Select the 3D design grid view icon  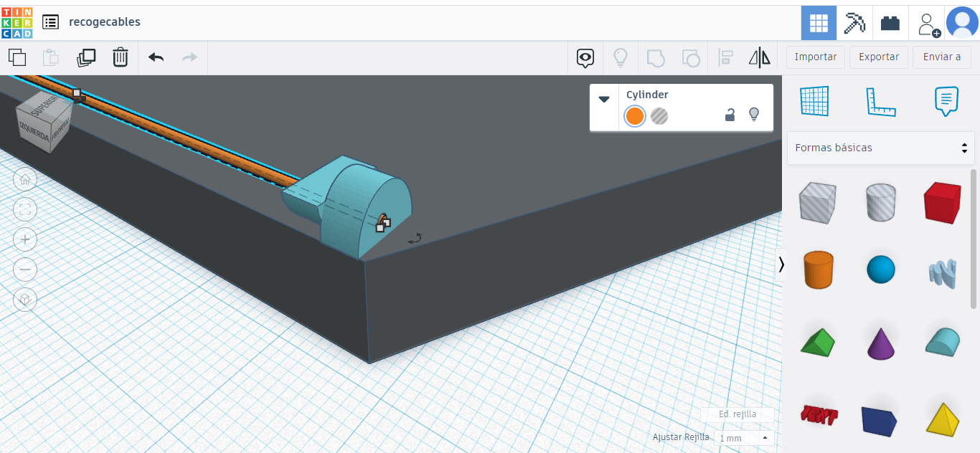tap(819, 23)
